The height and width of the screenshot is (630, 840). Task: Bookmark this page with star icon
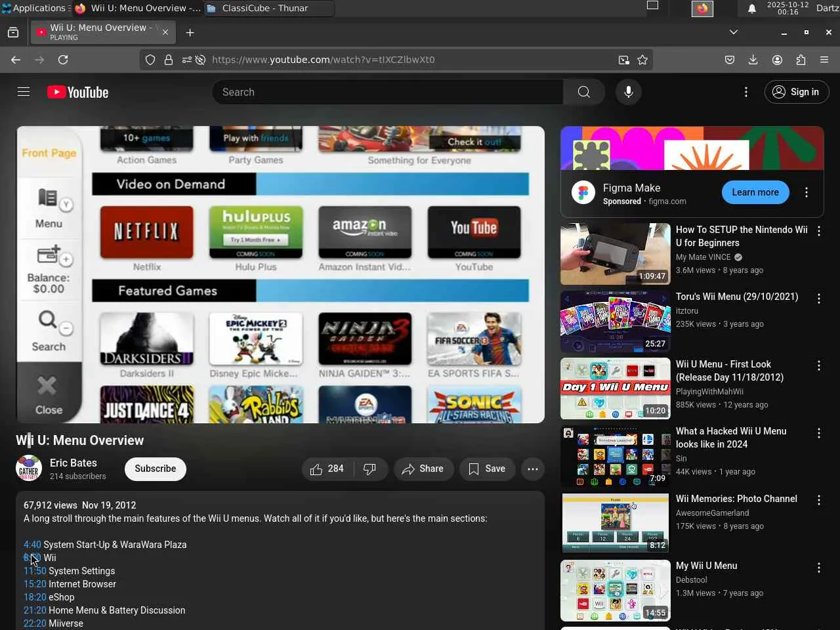pos(642,60)
